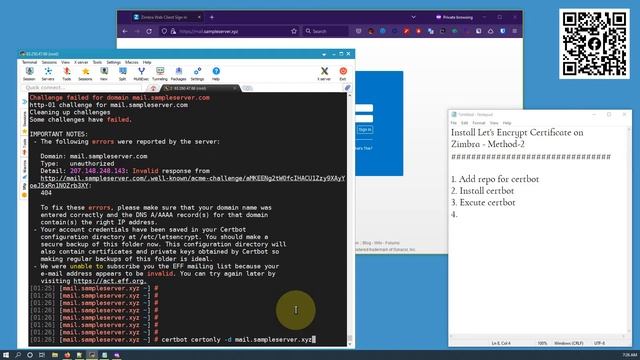Open the acme-challenge URL in terminal output
This screenshot has width=640, height=360.
click(x=187, y=182)
